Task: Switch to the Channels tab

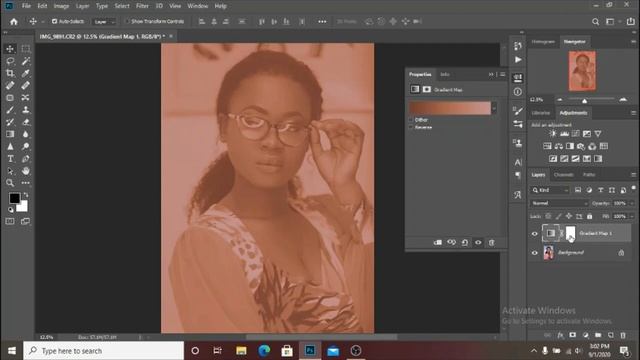Action: point(564,175)
